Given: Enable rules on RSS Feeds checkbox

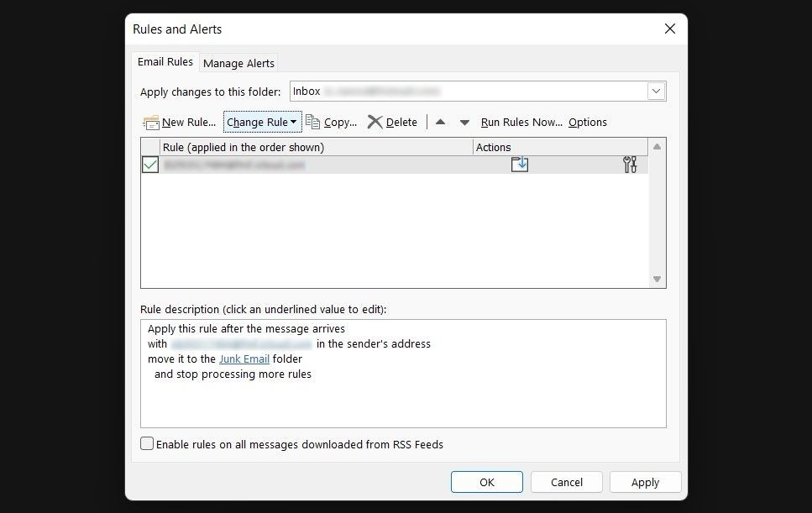Looking at the screenshot, I should click(x=147, y=443).
